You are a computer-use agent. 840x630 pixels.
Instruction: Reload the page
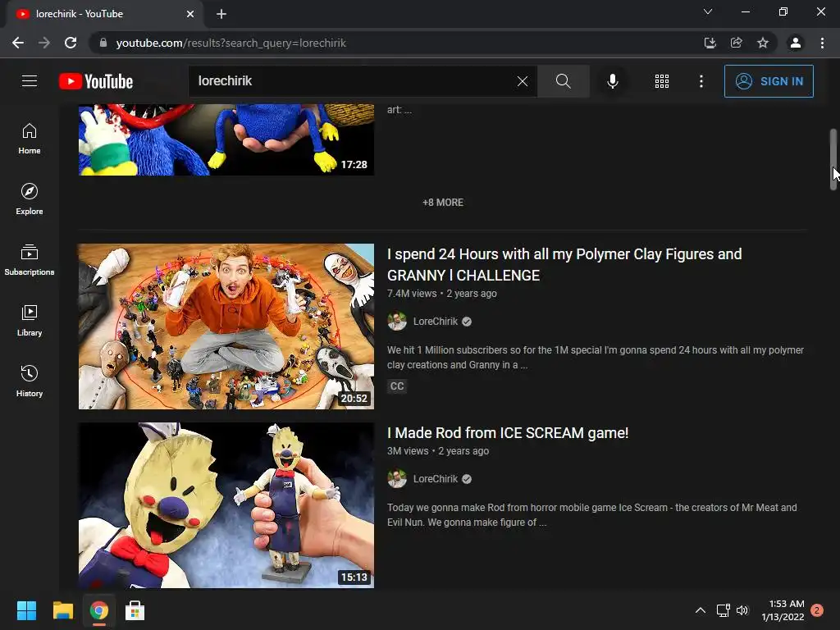coord(71,43)
